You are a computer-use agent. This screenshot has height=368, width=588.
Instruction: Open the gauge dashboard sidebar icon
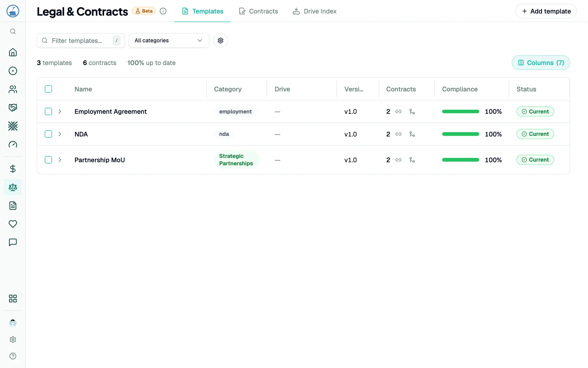pos(13,144)
